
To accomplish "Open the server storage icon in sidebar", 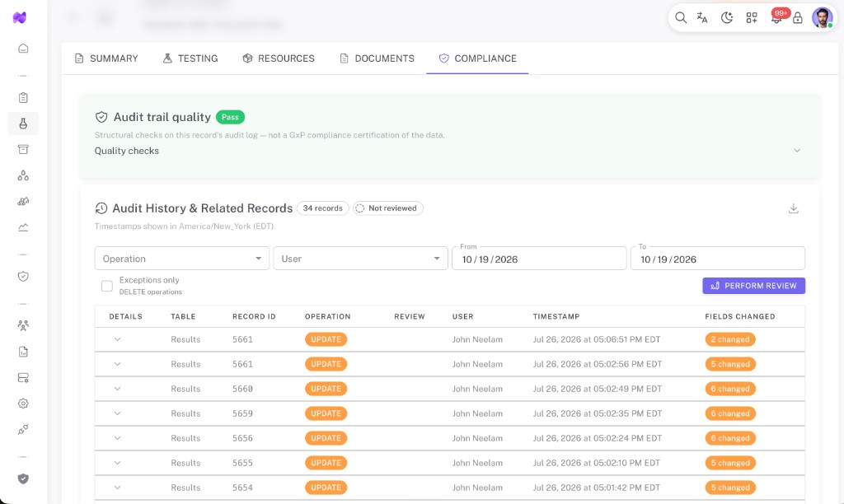I will [23, 378].
